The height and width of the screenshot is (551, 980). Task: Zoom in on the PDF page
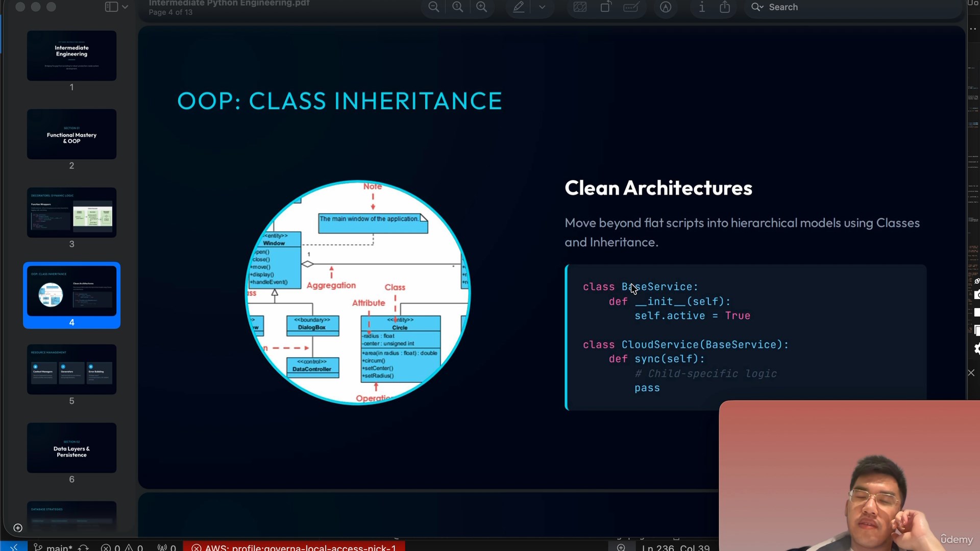pos(482,7)
